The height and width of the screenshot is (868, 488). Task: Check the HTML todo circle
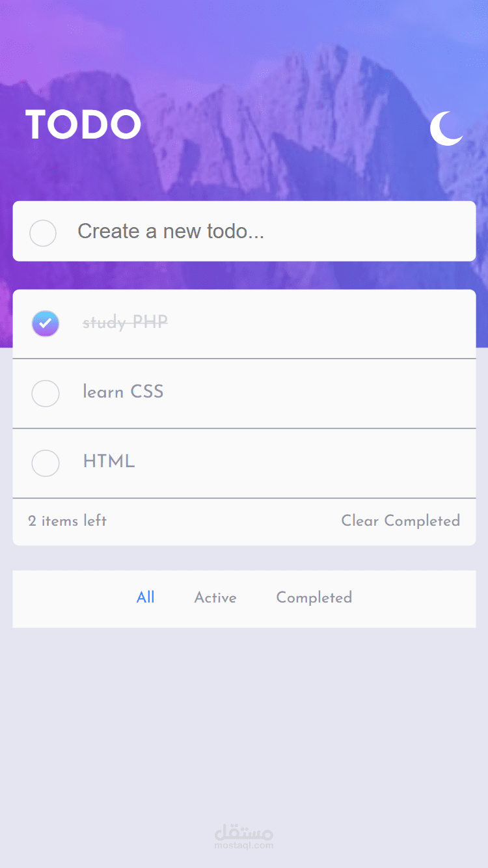coord(46,463)
